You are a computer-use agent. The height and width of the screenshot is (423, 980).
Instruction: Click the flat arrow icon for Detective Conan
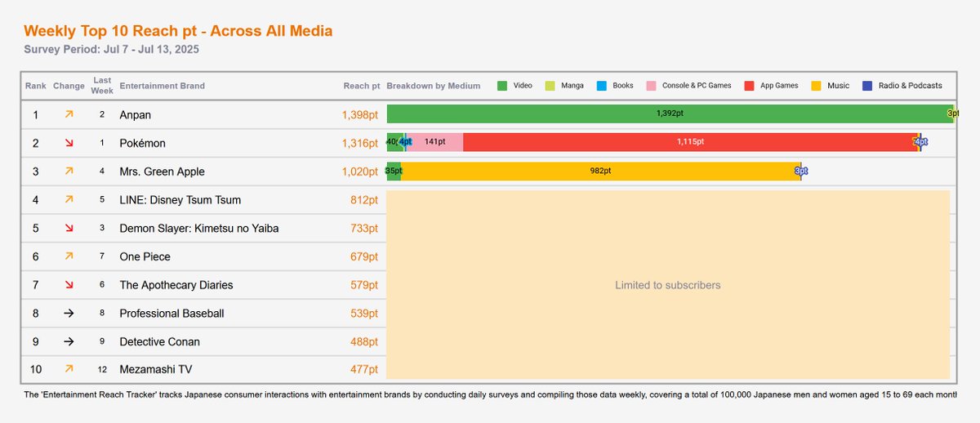point(69,341)
